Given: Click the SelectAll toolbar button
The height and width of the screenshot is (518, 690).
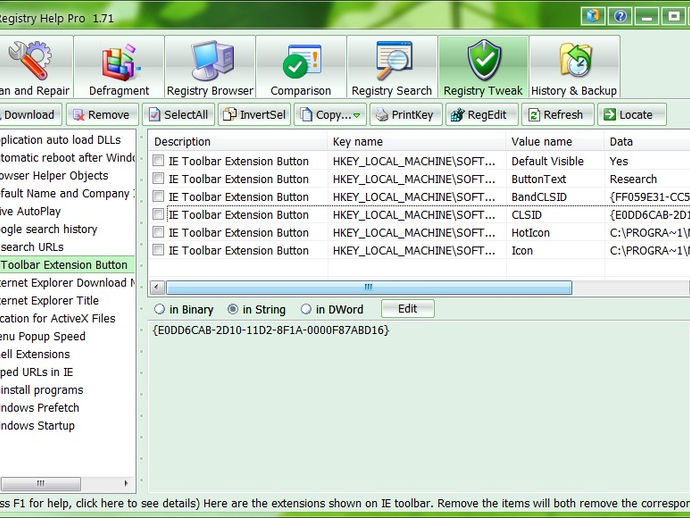Looking at the screenshot, I should point(179,115).
